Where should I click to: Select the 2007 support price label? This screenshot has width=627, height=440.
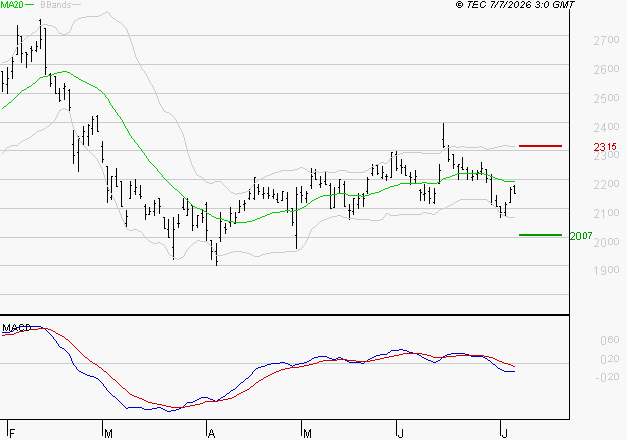coord(581,236)
